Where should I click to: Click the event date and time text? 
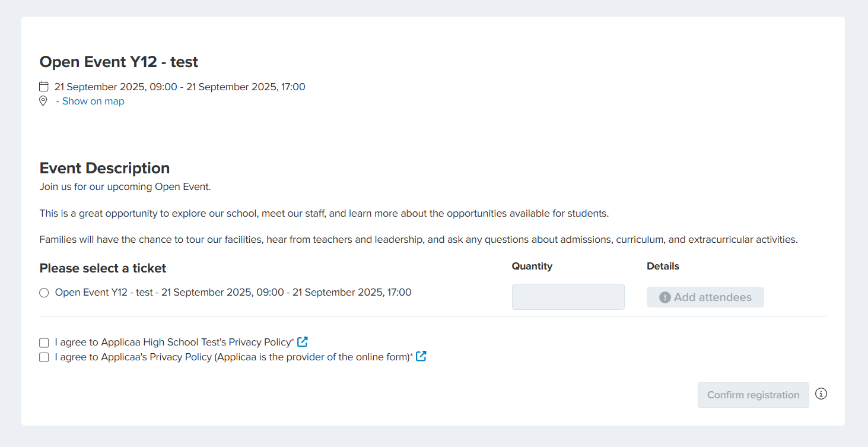coord(180,87)
